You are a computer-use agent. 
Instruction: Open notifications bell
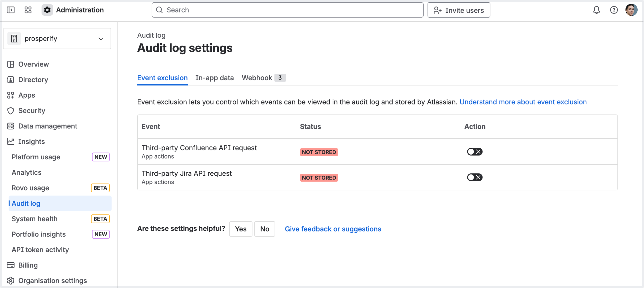point(596,10)
